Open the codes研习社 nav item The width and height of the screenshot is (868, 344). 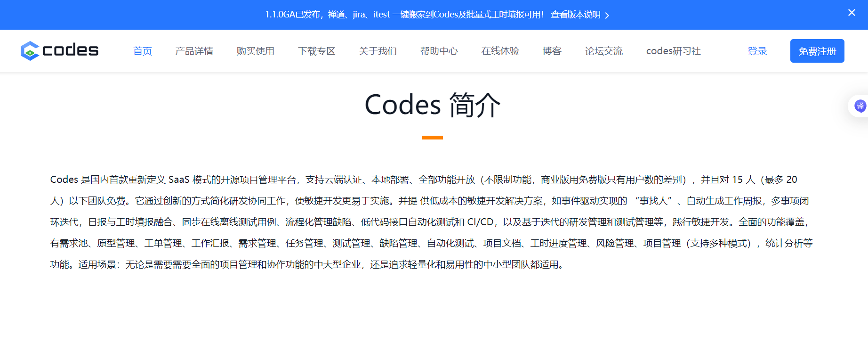[674, 51]
